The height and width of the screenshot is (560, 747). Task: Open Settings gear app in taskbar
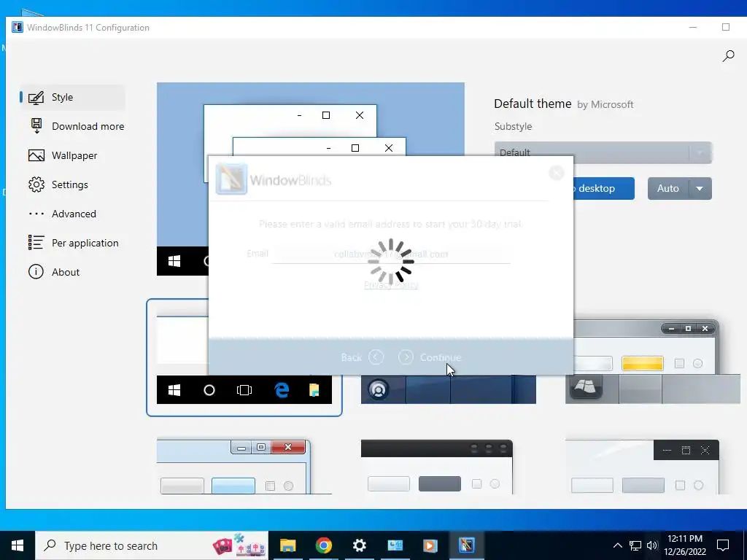tap(359, 545)
